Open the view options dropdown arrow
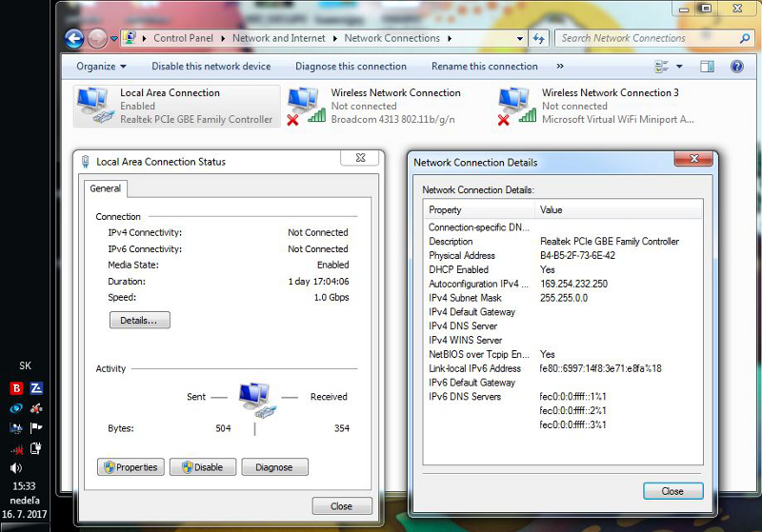 coord(679,67)
